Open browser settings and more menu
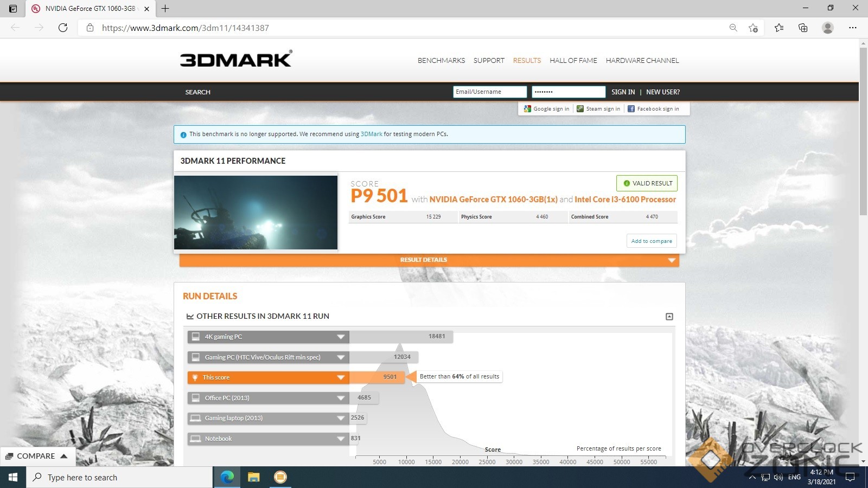This screenshot has height=488, width=868. [x=853, y=28]
